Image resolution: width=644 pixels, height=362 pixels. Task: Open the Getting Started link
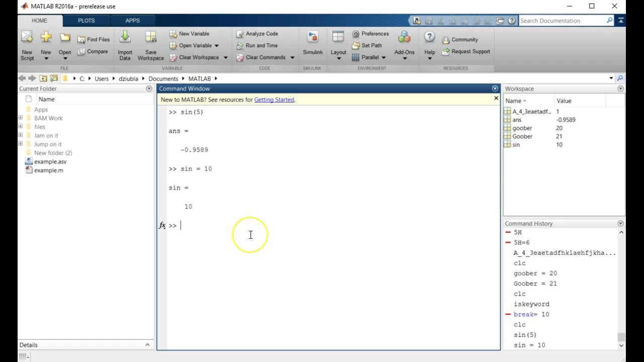click(x=274, y=100)
